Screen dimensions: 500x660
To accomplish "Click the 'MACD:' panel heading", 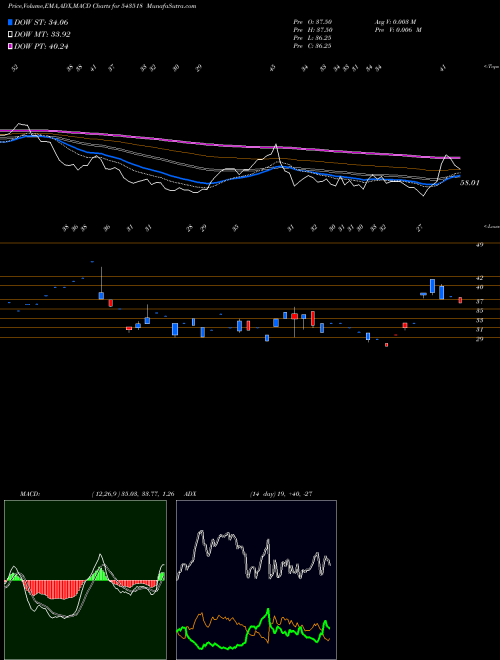I will pos(30,494).
